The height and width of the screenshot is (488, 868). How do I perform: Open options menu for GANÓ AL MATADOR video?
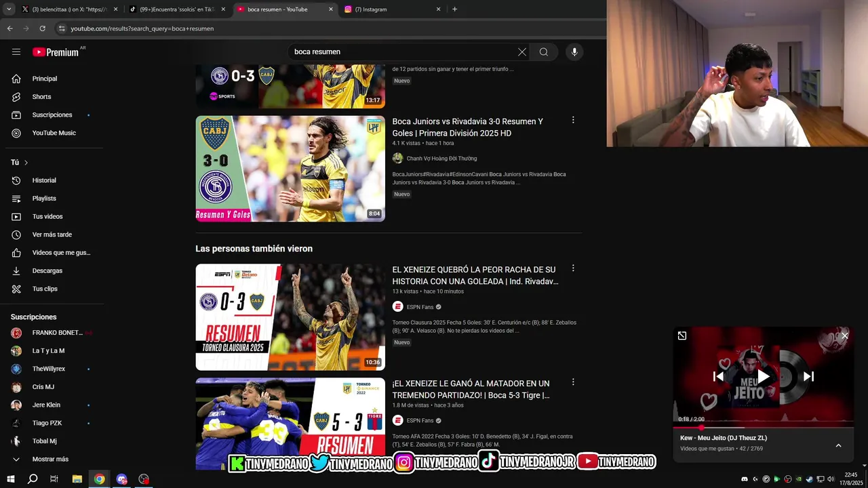pos(573,382)
